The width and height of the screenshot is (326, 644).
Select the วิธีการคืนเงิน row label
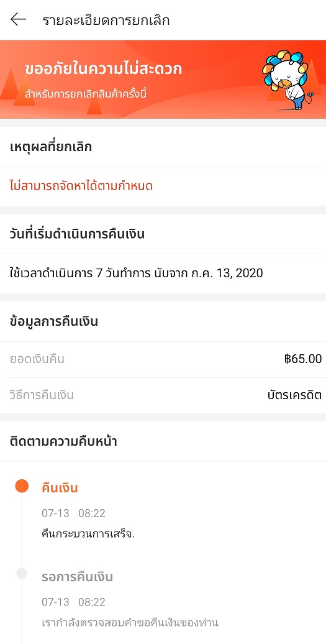42,395
